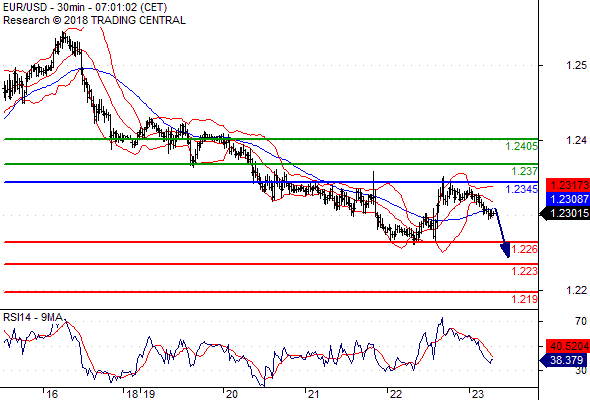The width and height of the screenshot is (590, 400).
Task: Click the blue 38.379 RSI value tag
Action: (x=565, y=360)
